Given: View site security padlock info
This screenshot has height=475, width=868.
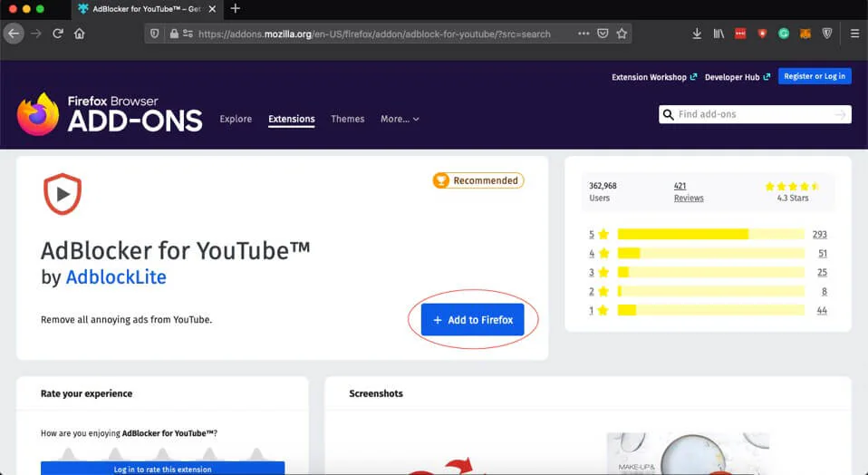Looking at the screenshot, I should (x=174, y=34).
